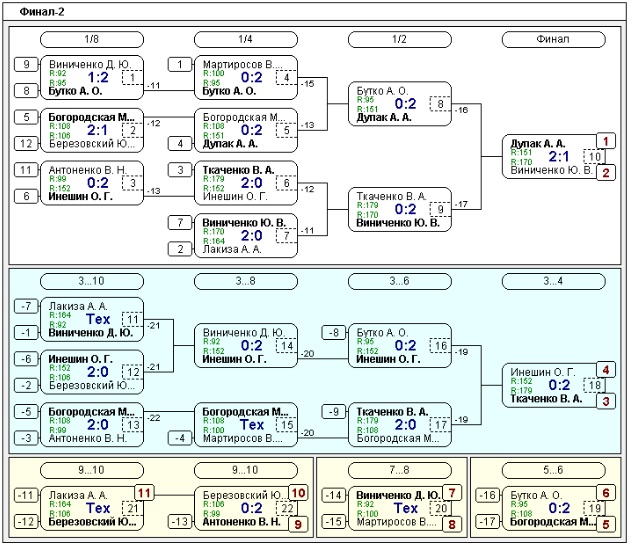630x545 pixels.
Task: Click dashed match number 8 in the 1/2 round
Action: (x=440, y=104)
